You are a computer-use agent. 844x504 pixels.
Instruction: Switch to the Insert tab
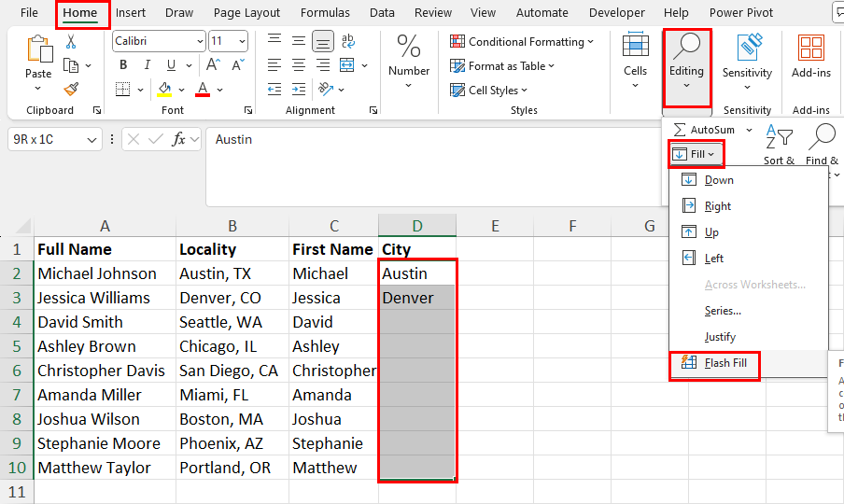(131, 13)
